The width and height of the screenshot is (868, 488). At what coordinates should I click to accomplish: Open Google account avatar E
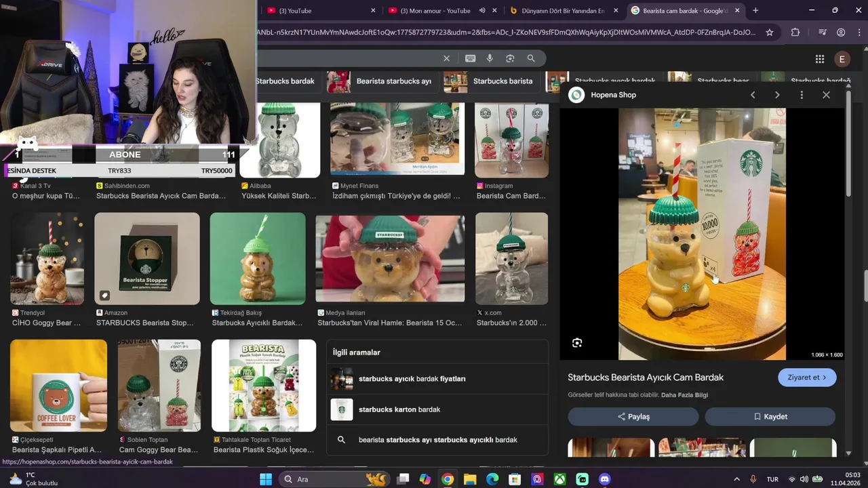[842, 59]
